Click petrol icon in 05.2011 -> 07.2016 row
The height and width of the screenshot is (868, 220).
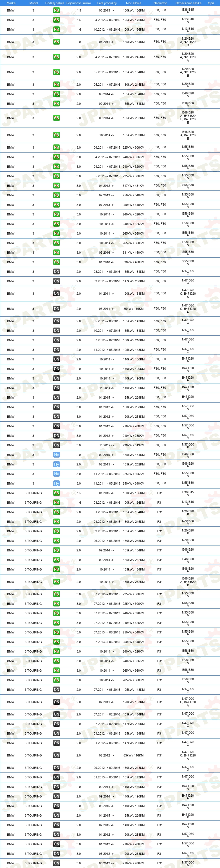click(56, 85)
